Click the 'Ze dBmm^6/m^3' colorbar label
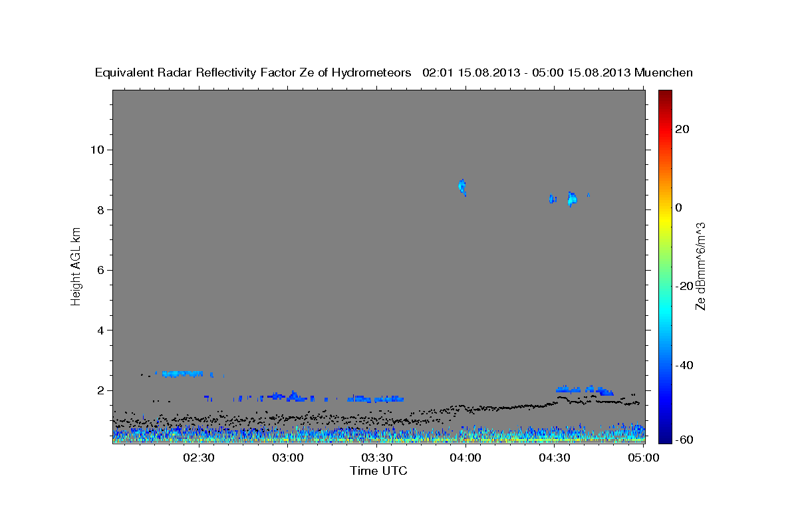 click(x=700, y=267)
